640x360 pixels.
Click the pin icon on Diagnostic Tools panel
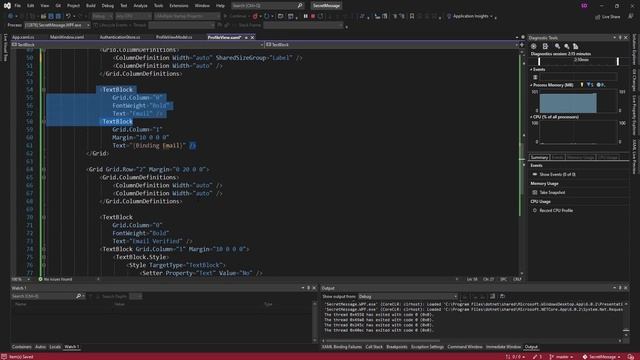pos(620,38)
